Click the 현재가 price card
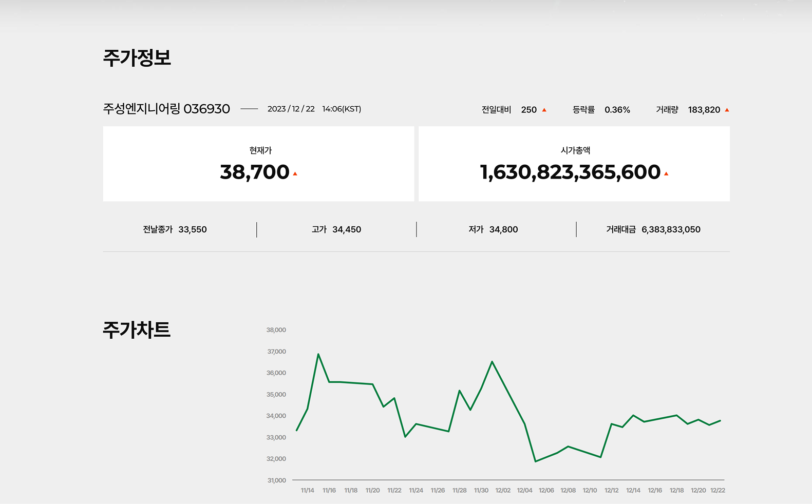 click(x=258, y=164)
